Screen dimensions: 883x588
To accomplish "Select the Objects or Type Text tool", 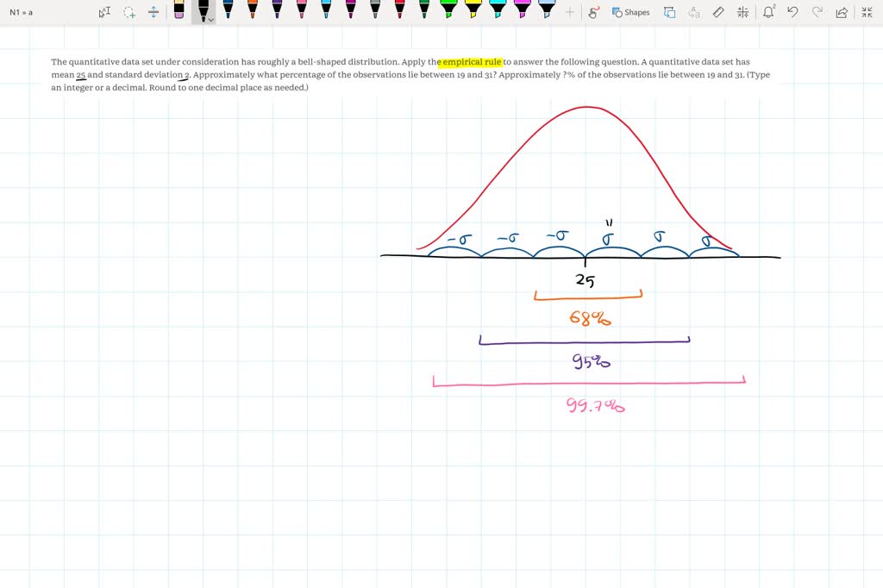I will 104,12.
